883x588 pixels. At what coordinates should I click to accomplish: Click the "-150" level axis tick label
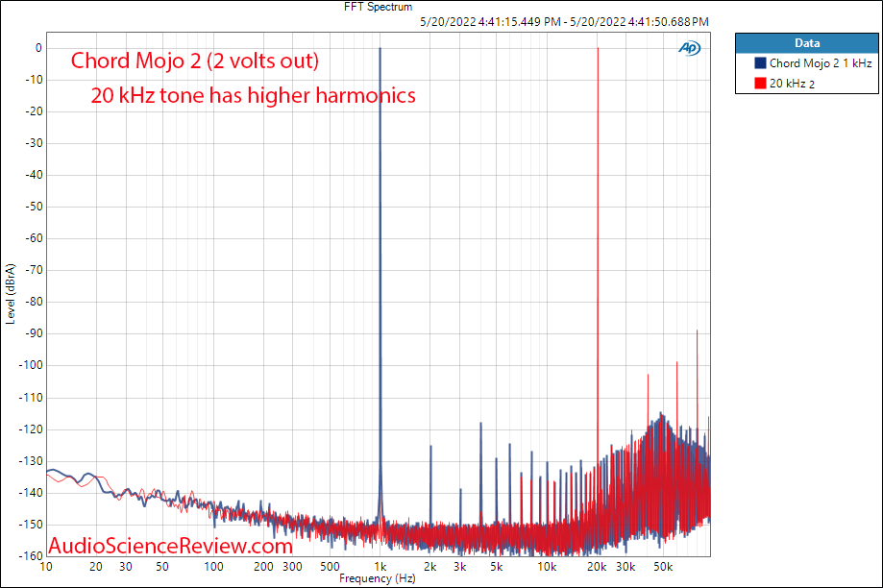coord(32,525)
